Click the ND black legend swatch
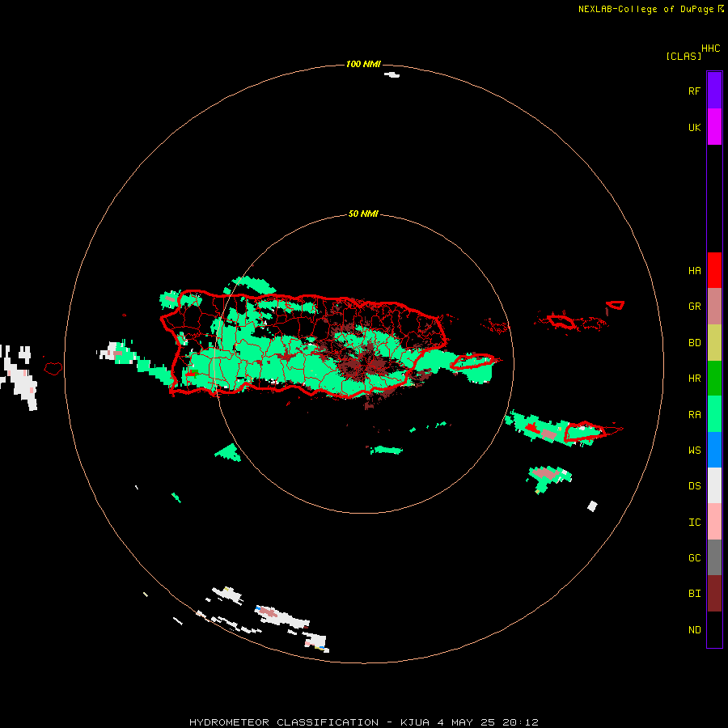Image resolution: width=728 pixels, height=728 pixels. (714, 629)
